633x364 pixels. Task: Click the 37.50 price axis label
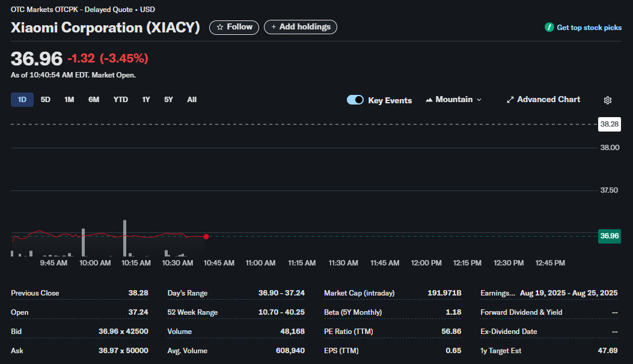point(609,190)
